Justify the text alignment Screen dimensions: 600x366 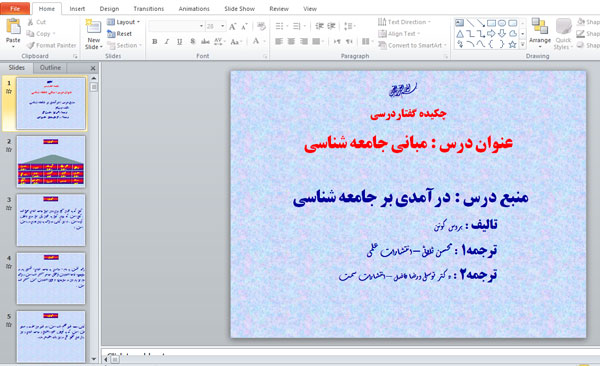pos(316,41)
